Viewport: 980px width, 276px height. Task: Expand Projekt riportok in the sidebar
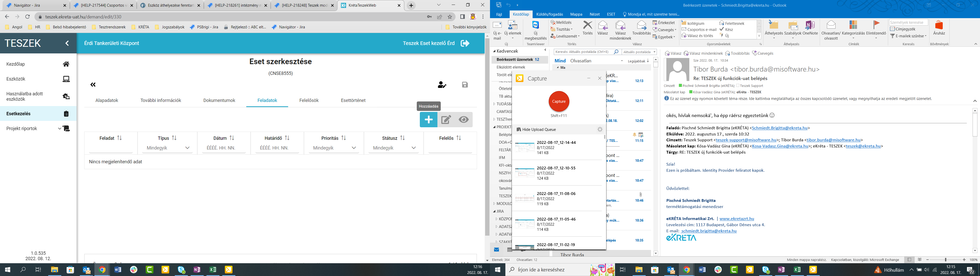(x=38, y=129)
